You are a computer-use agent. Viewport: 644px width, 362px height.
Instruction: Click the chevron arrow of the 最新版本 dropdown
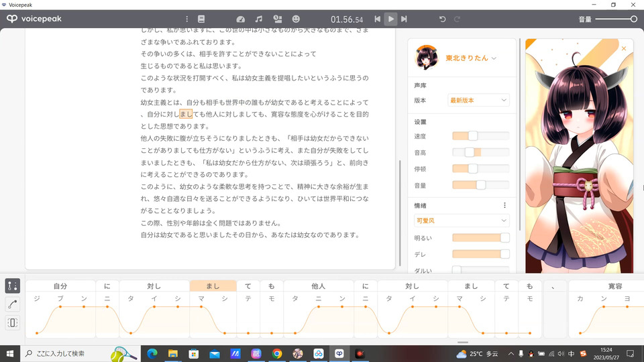[x=504, y=100]
